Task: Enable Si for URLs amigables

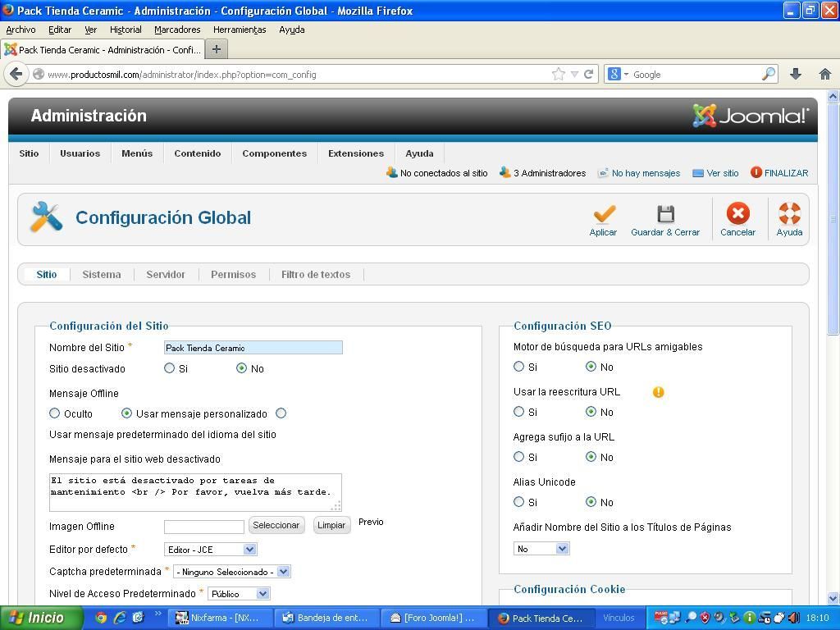Action: 518,367
